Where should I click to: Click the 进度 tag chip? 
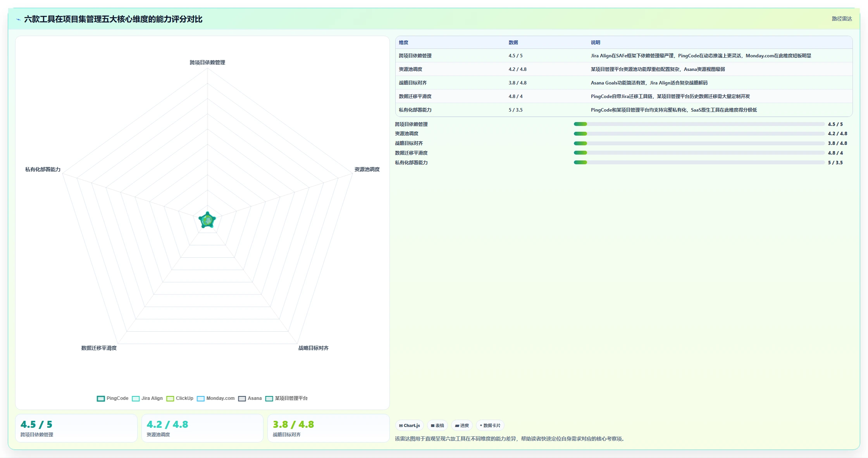(462, 425)
